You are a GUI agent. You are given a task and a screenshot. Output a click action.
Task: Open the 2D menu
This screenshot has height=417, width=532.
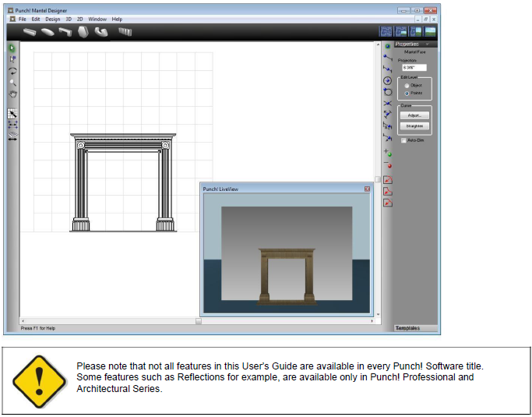click(x=79, y=19)
